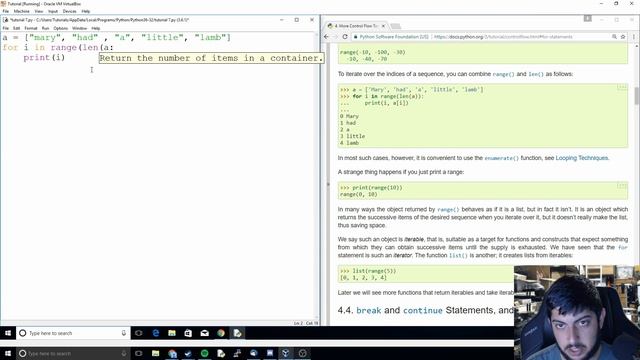
Task: Click the 'for i in range(len(a:' line
Action: [58, 47]
